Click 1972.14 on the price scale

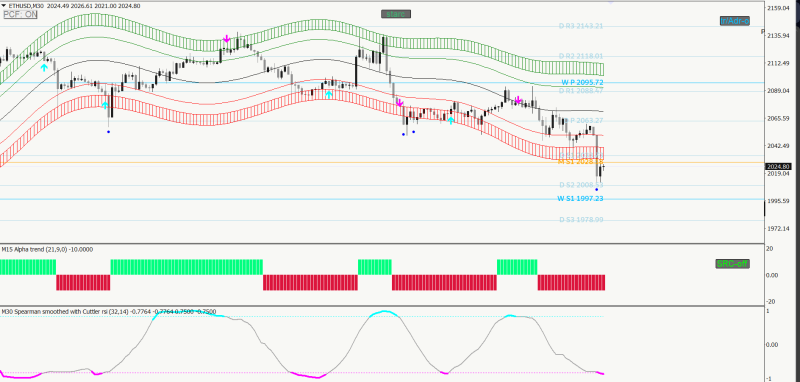click(779, 228)
